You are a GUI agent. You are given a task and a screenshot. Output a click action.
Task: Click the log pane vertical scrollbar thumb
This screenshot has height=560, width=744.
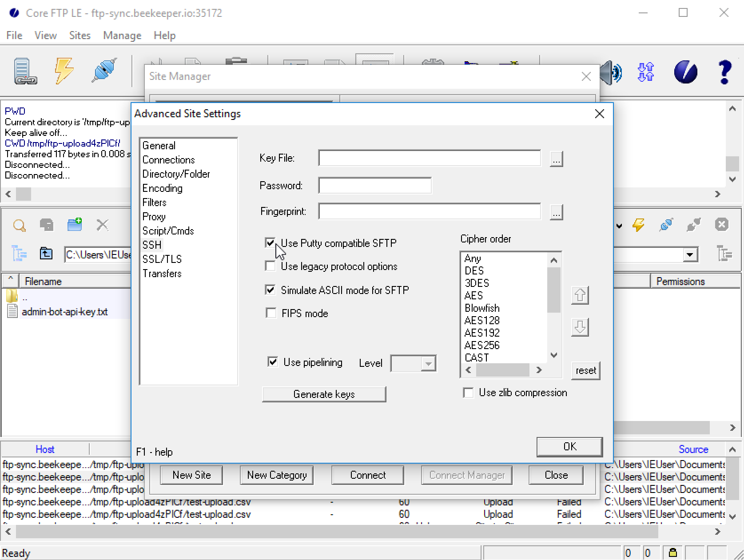click(x=732, y=164)
